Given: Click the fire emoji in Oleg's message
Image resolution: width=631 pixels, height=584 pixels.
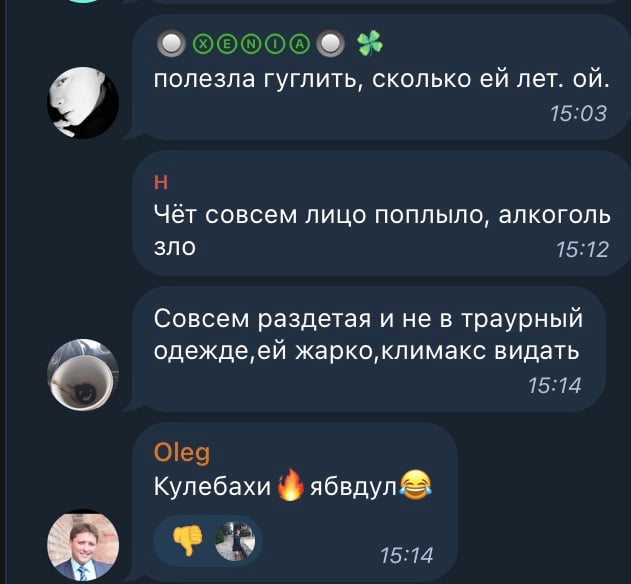Looking at the screenshot, I should [x=291, y=485].
